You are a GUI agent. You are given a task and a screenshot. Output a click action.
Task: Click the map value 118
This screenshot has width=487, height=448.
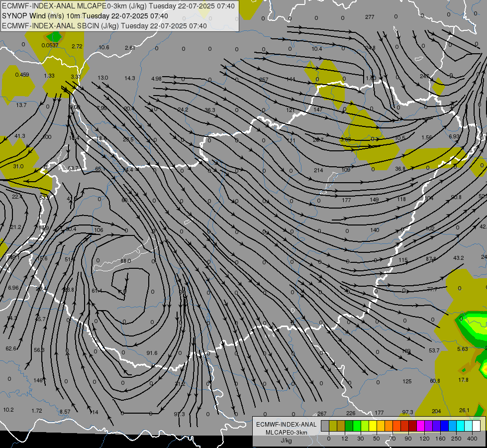[401, 199]
